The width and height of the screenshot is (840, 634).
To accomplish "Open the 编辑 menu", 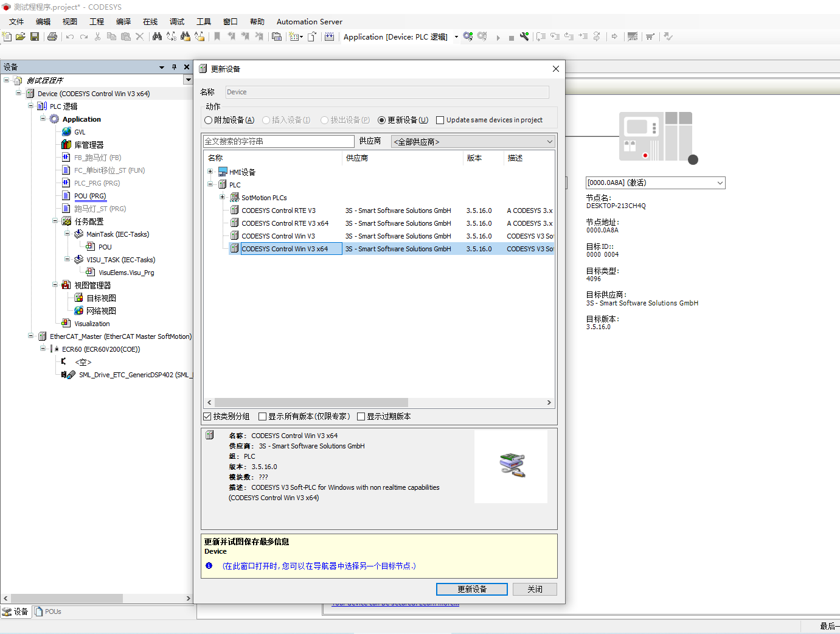I will point(43,21).
